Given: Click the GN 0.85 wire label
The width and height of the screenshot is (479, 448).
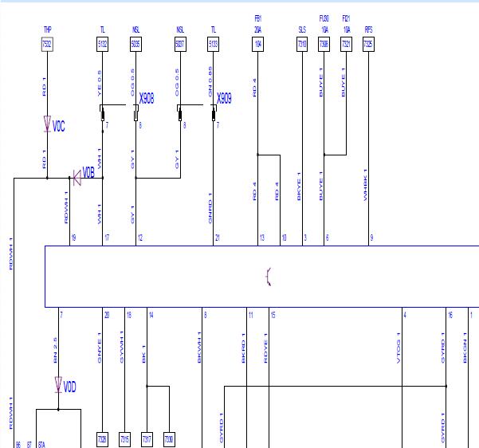Looking at the screenshot, I should point(210,82).
